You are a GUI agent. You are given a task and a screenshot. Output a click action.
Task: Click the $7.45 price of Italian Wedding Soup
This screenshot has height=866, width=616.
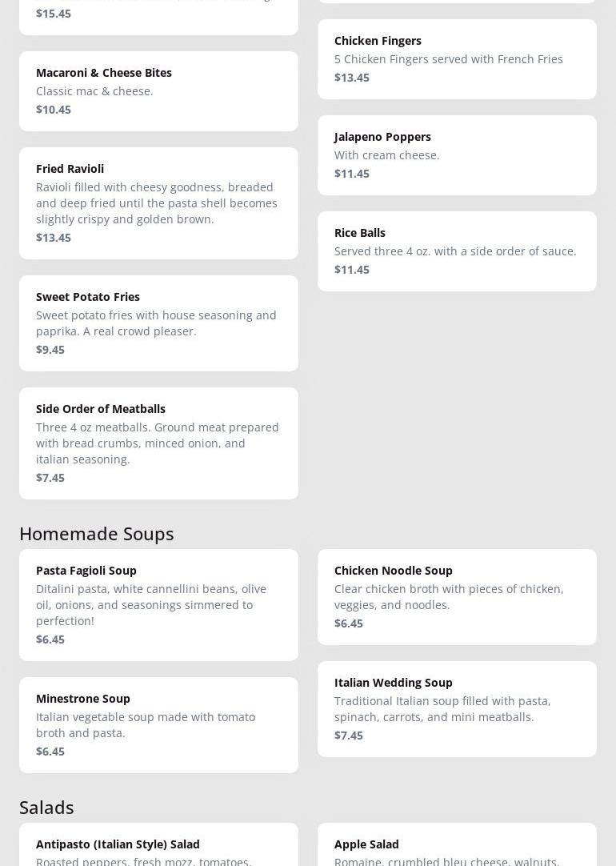tap(349, 736)
